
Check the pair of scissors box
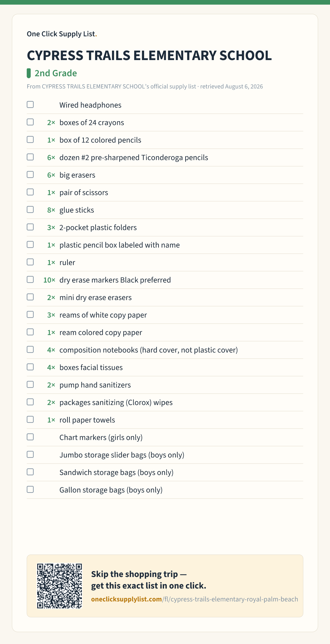[x=30, y=192]
